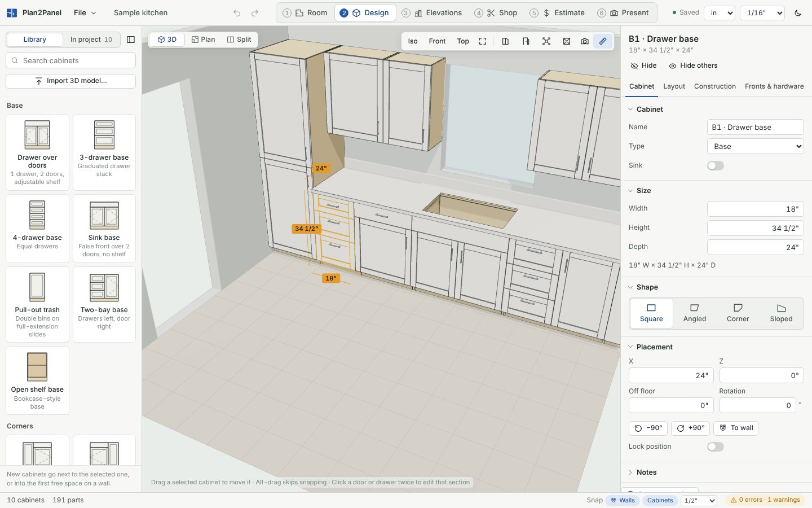Click the wireframe box icon

[567, 41]
